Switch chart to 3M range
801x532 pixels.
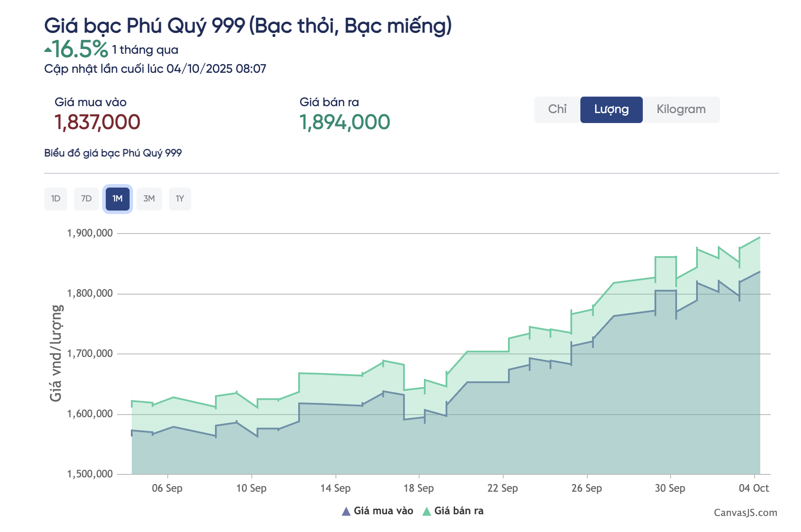pos(149,199)
